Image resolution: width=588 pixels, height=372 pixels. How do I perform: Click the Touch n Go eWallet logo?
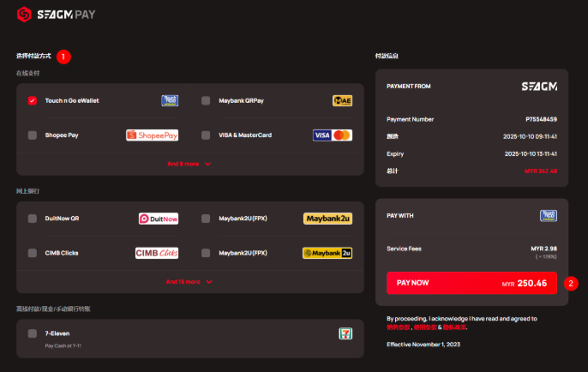170,100
